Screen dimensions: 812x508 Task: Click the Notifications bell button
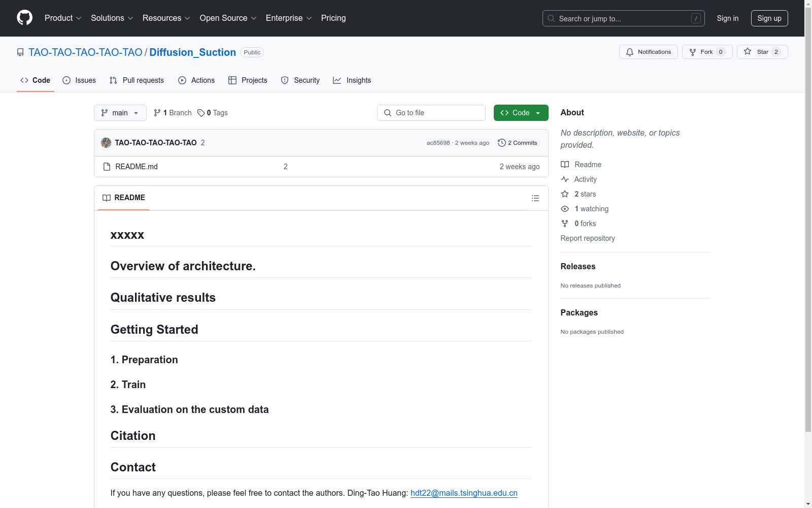click(648, 52)
